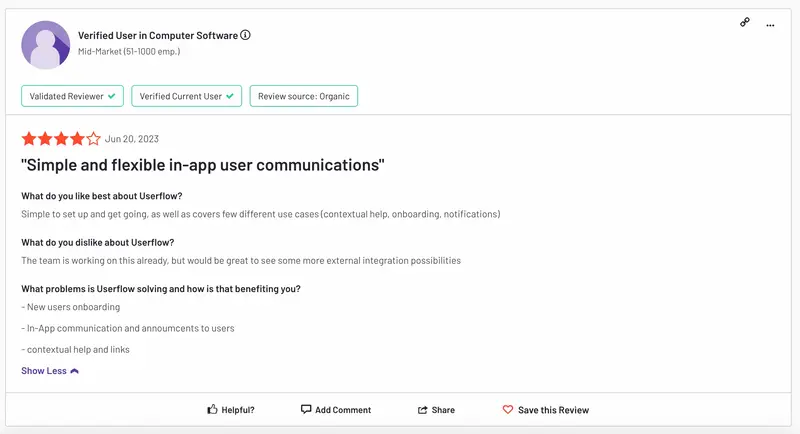Click checkmark in Verified Current User badge

pos(230,96)
